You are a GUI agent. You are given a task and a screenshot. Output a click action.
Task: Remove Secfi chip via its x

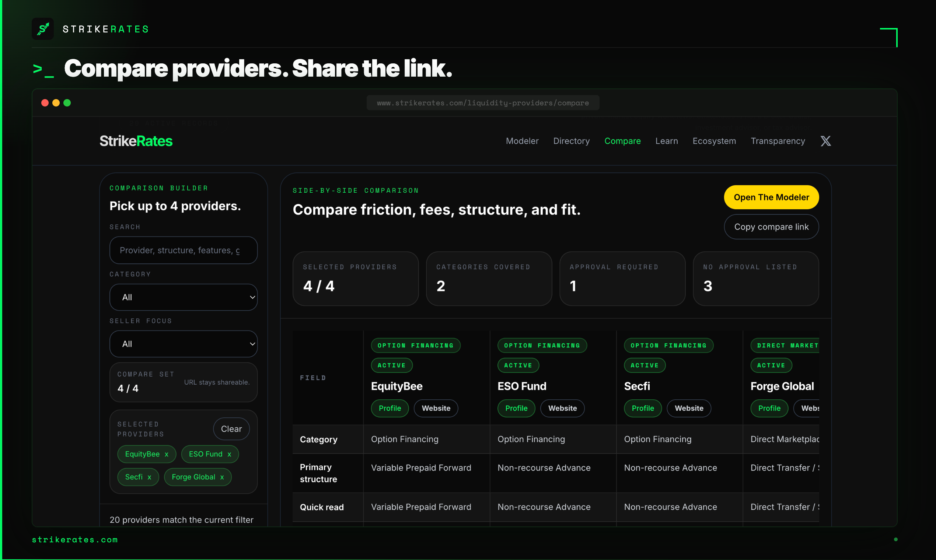click(x=150, y=477)
